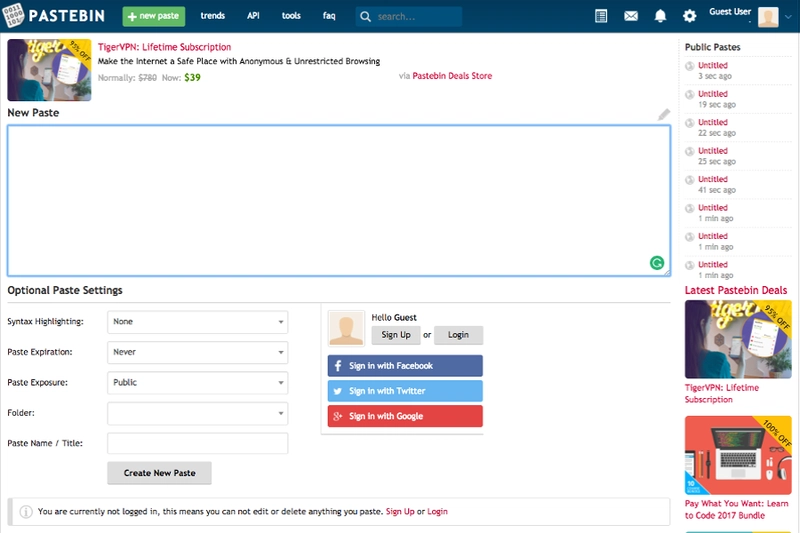The image size is (800, 533).
Task: Click the Create New Paste button
Action: point(159,473)
